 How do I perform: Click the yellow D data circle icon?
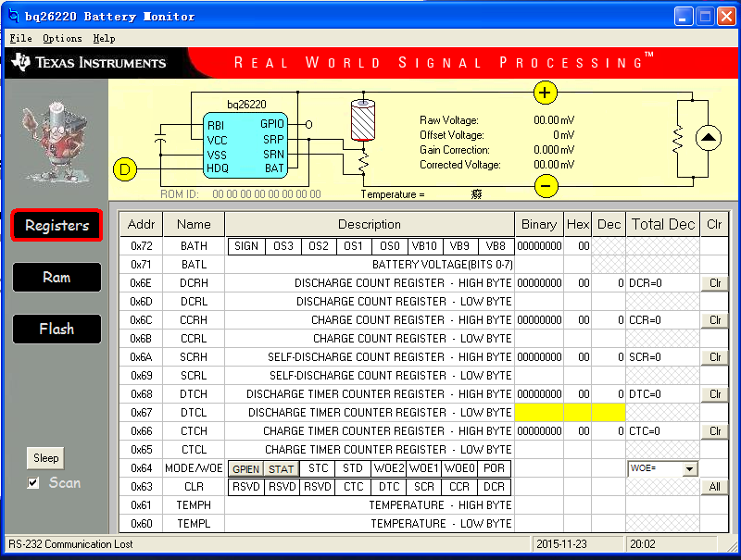click(x=125, y=169)
